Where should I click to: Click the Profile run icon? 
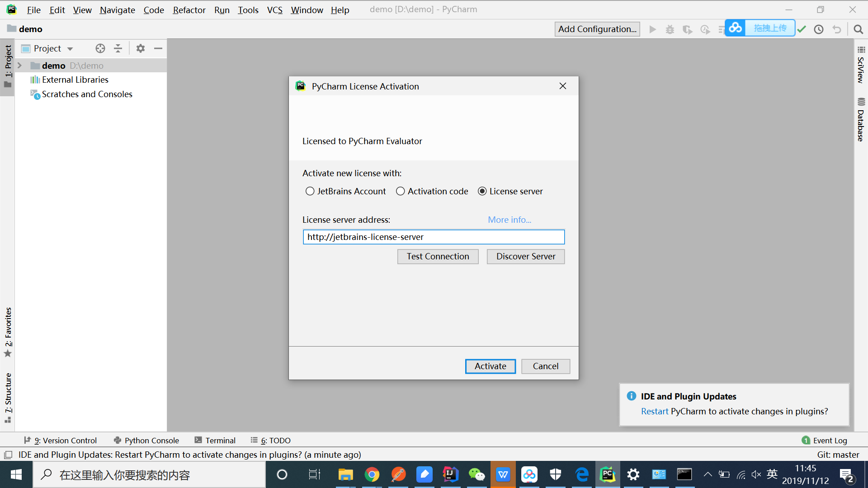[705, 29]
